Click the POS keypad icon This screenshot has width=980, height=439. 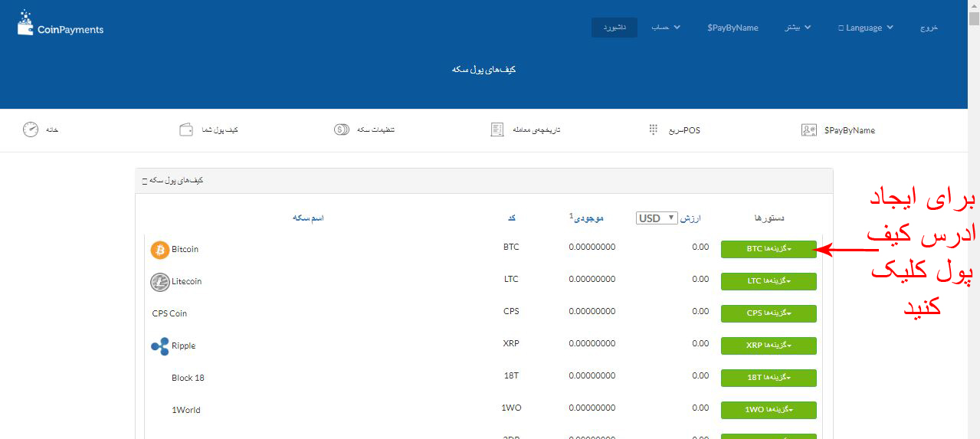coord(654,129)
